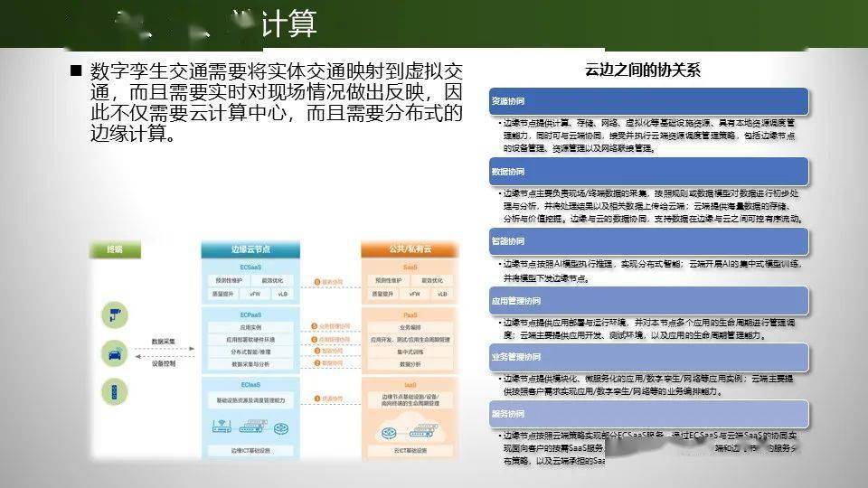Select the orange 公共/私有云 column header

click(x=410, y=249)
